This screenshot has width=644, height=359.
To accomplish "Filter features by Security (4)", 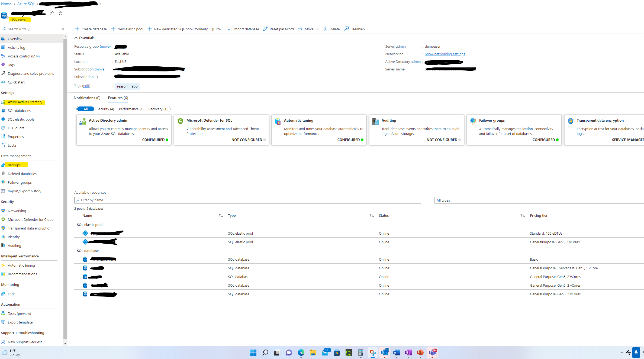I will pyautogui.click(x=105, y=109).
